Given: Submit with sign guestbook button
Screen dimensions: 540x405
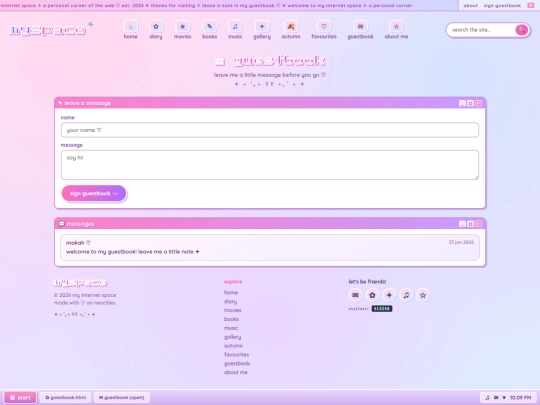Looking at the screenshot, I should click(94, 194).
